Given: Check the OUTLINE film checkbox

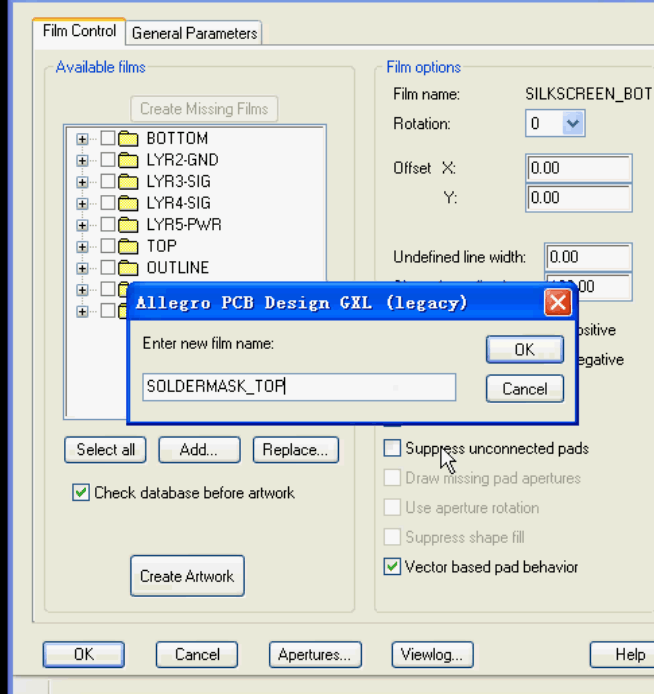Looking at the screenshot, I should [x=108, y=267].
